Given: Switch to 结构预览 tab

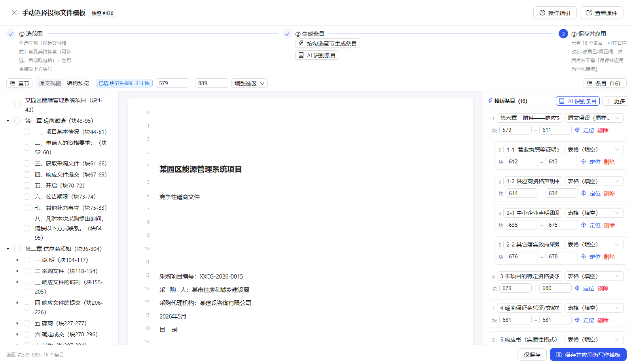Looking at the screenshot, I should point(78,83).
